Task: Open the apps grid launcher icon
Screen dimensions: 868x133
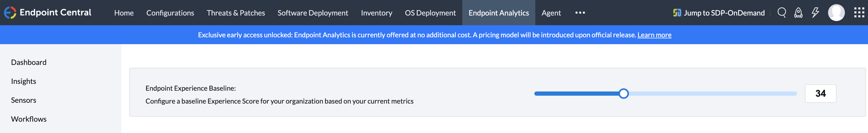Action: pos(859,12)
